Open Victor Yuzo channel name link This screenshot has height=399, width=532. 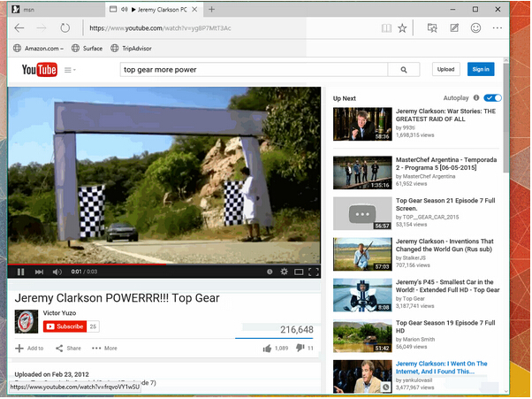(59, 313)
